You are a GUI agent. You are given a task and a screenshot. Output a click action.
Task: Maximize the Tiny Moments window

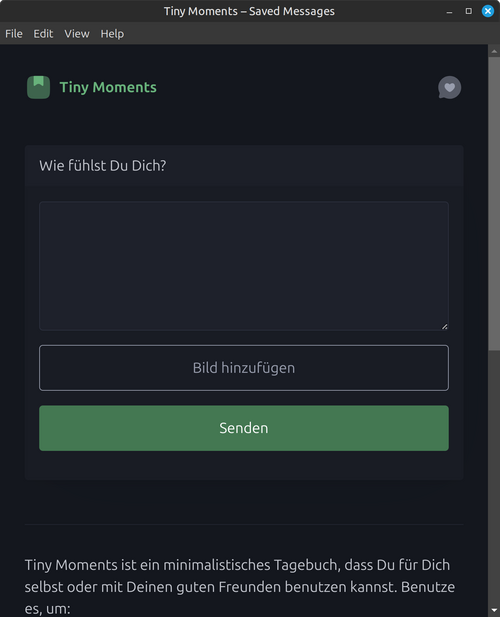[x=469, y=11]
